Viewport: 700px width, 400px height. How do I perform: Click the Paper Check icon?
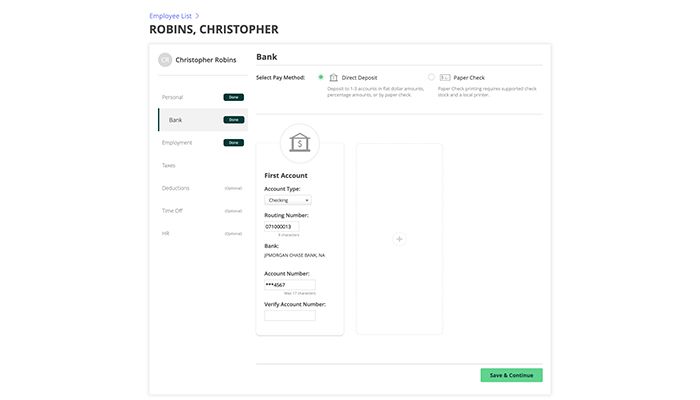[x=445, y=78]
